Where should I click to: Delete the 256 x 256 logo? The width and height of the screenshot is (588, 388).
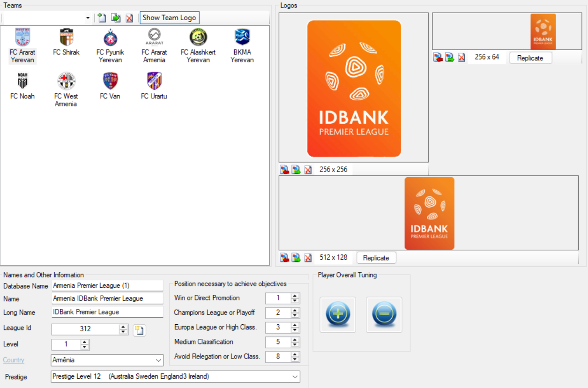pos(308,170)
